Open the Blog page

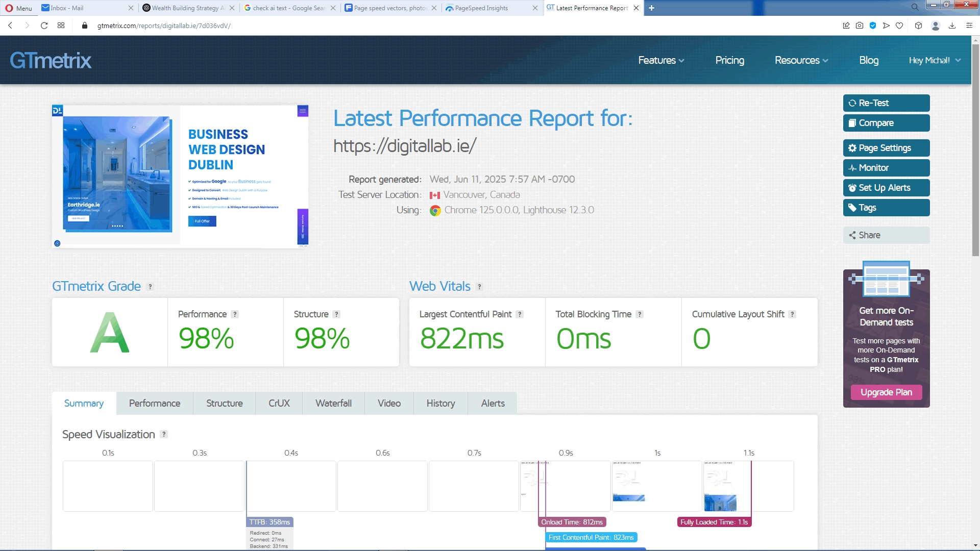[869, 60]
